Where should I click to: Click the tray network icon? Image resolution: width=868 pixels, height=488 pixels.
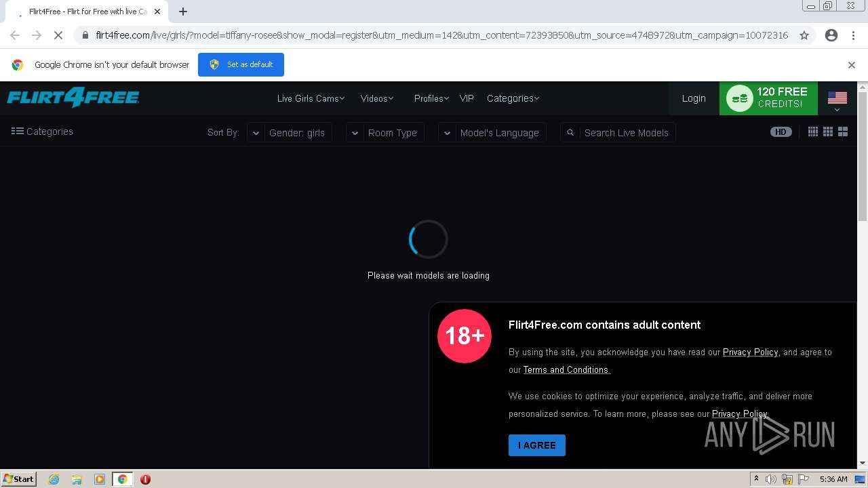tap(787, 479)
